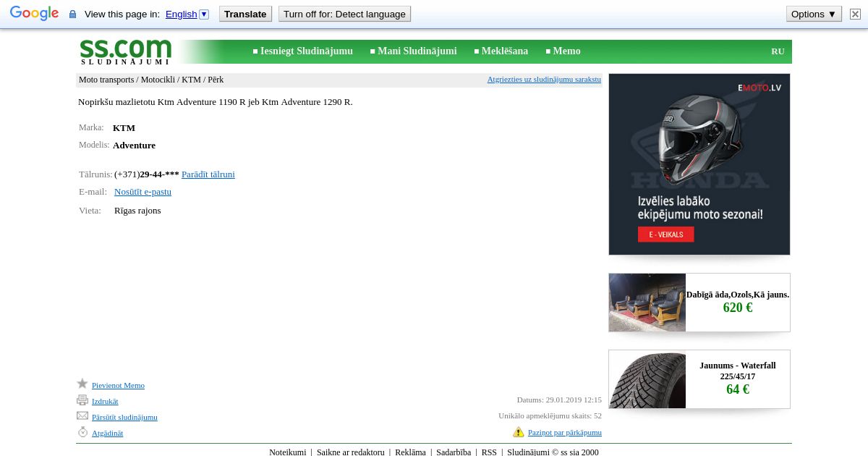Click the 'Adventure' model value
Image resolution: width=868 pixels, height=456 pixels.
tap(134, 145)
